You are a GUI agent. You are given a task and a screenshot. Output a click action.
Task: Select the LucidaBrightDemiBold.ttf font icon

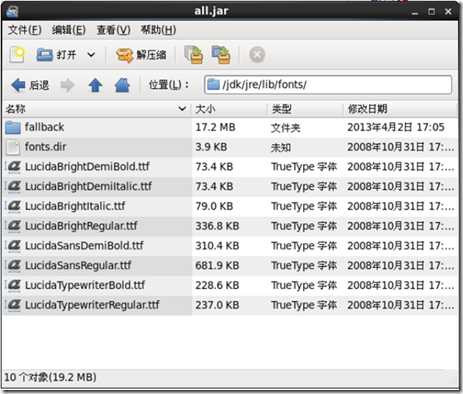coord(14,167)
